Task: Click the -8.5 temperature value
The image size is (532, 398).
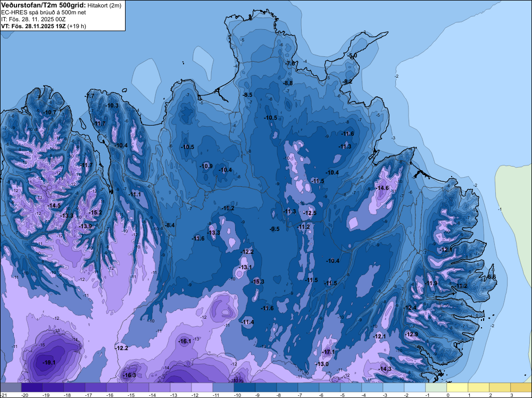Action: [247, 95]
